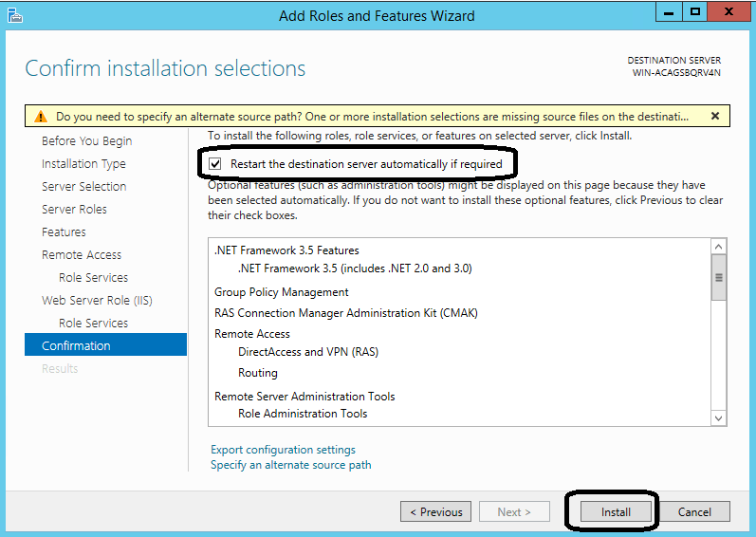Click the Export configuration settings link

point(283,450)
